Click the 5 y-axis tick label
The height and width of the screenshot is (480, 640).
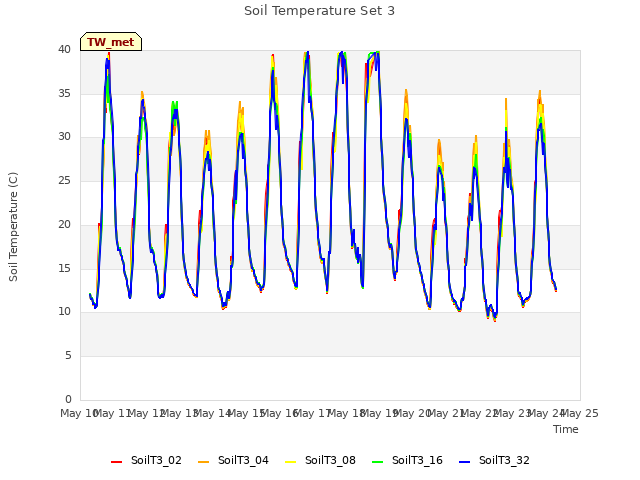(x=68, y=356)
